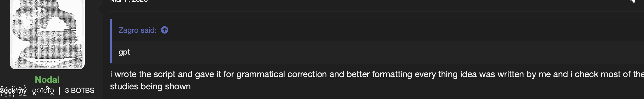The image size is (644, 99).
Task: Click the reply text starting "i wrote the script"
Action: tap(377, 80)
